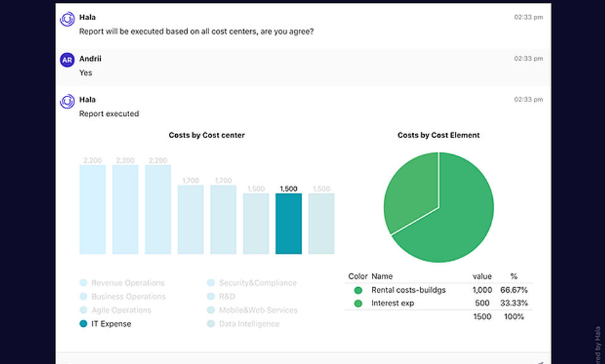Viewport: 605px width, 364px height.
Task: Click the Rental costs-buildgs color dot
Action: (x=358, y=290)
